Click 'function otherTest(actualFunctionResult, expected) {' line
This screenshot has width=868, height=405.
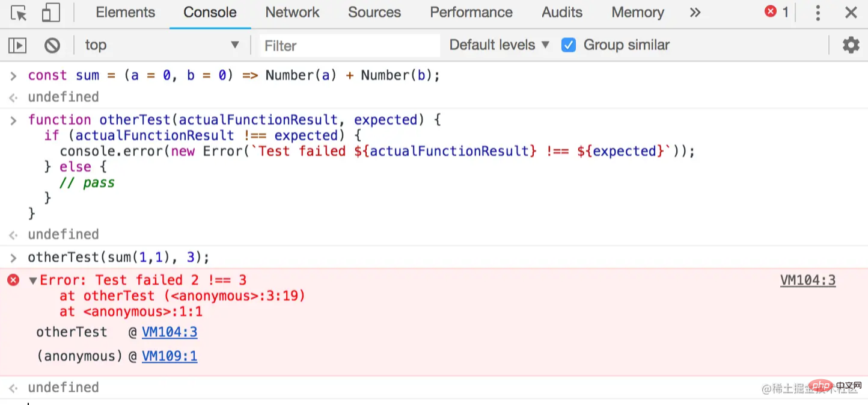click(x=234, y=120)
